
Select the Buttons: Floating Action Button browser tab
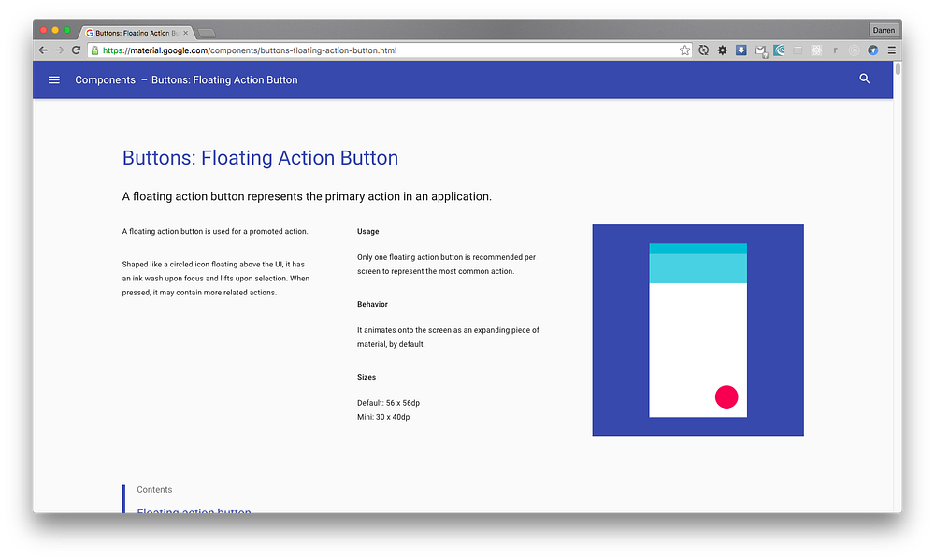click(137, 33)
